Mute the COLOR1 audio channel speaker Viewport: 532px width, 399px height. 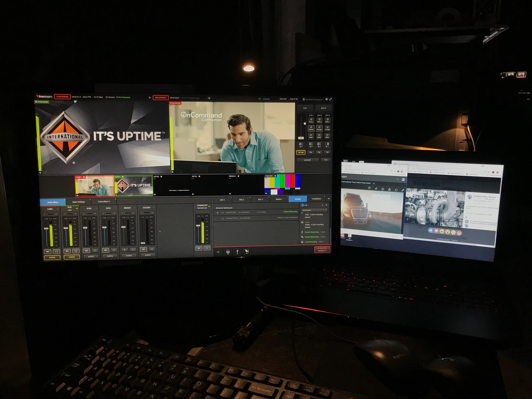tap(143, 249)
